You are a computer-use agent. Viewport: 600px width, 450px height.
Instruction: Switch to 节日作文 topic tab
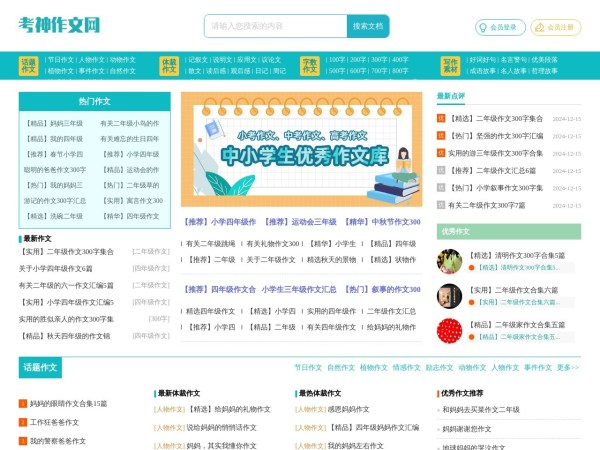(x=308, y=367)
